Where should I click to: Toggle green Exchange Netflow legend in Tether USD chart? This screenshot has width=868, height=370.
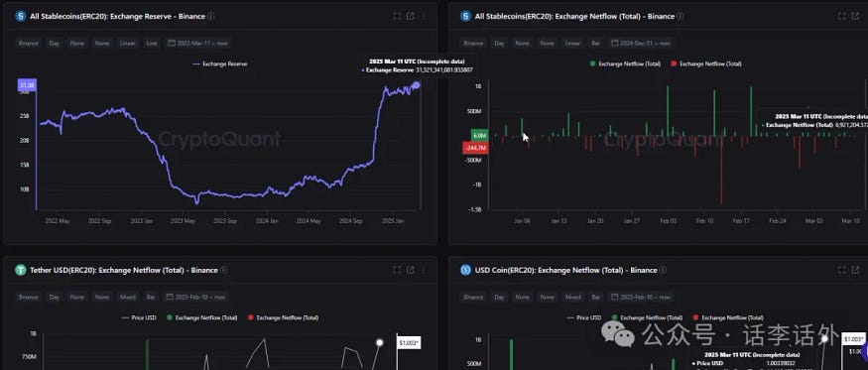202,318
